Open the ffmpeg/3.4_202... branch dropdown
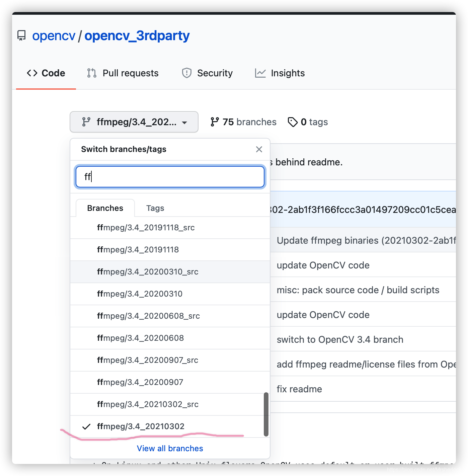The height and width of the screenshot is (476, 468). point(134,122)
